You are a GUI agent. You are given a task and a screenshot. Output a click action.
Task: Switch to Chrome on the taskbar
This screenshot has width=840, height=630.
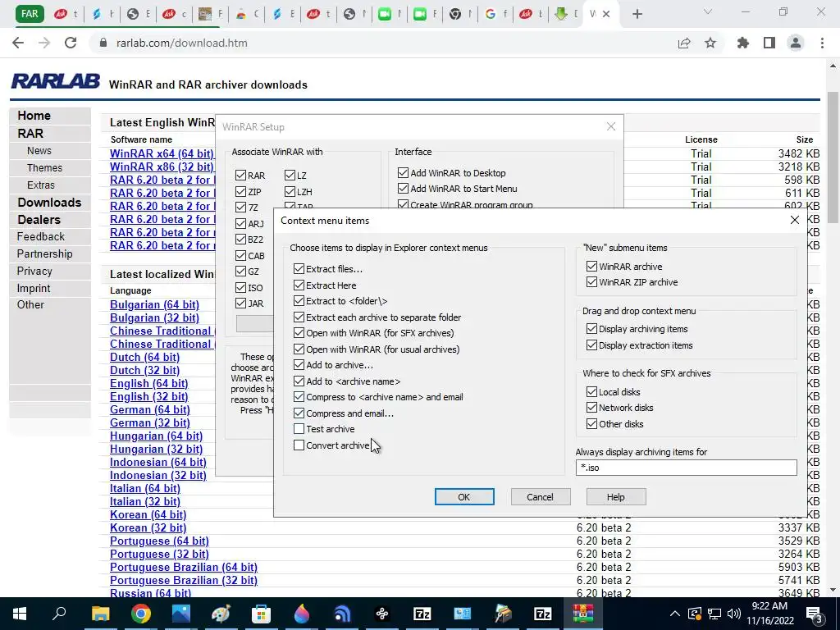coord(140,614)
